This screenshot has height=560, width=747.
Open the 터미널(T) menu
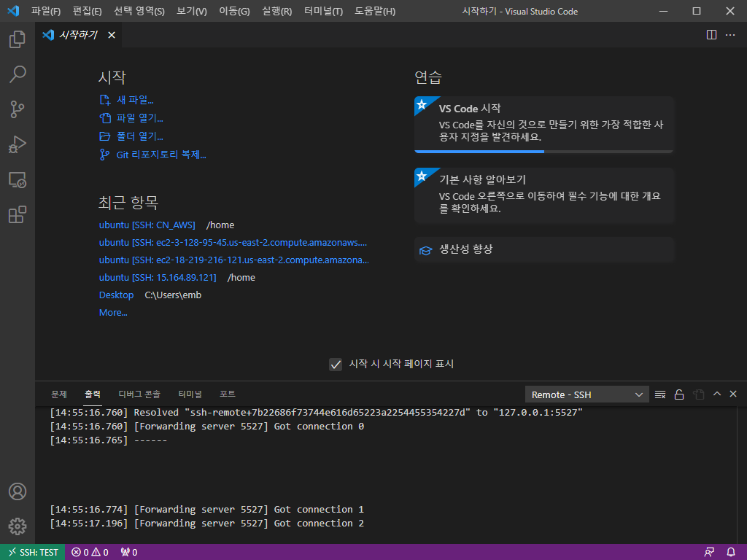(323, 11)
